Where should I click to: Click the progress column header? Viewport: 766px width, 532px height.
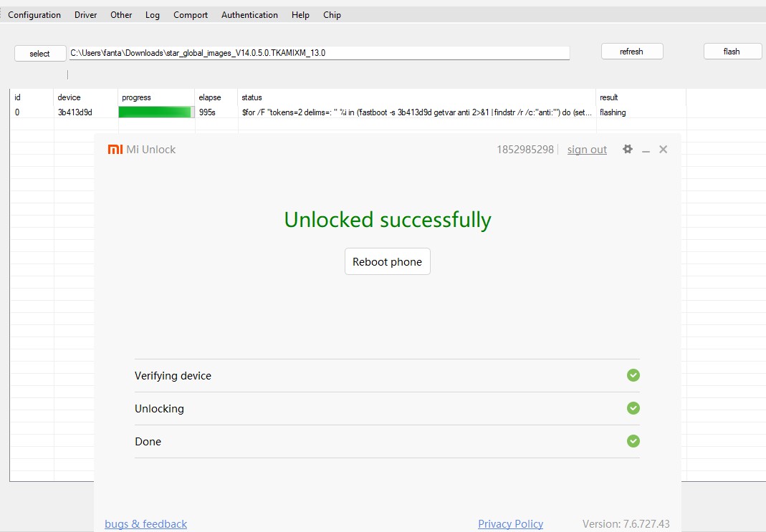click(x=156, y=97)
